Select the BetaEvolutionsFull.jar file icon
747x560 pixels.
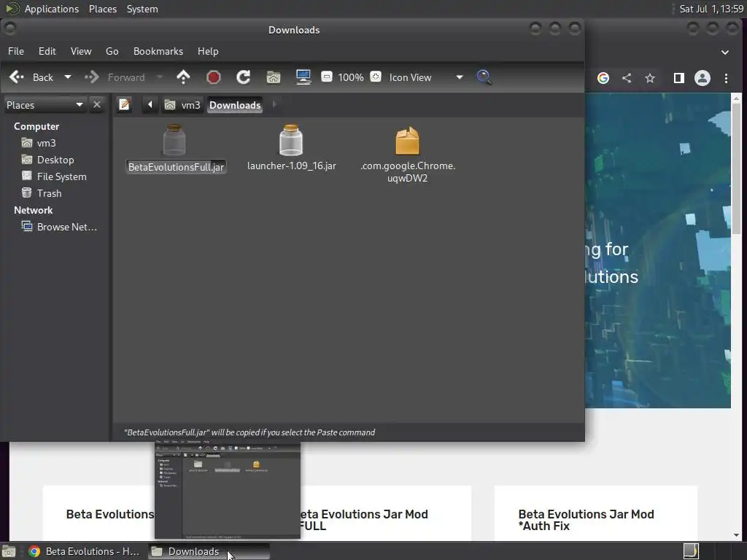coord(174,140)
